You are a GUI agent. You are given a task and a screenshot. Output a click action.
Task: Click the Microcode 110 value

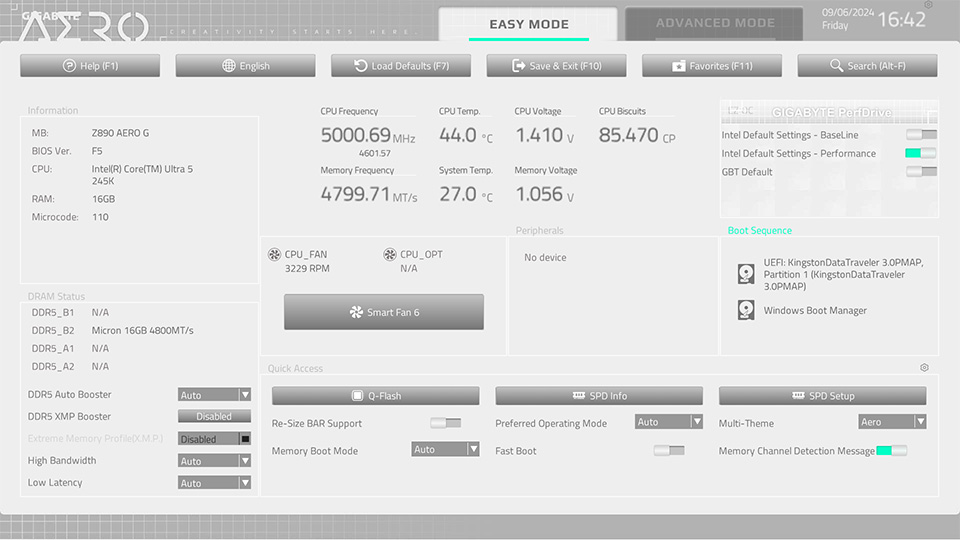tap(100, 217)
